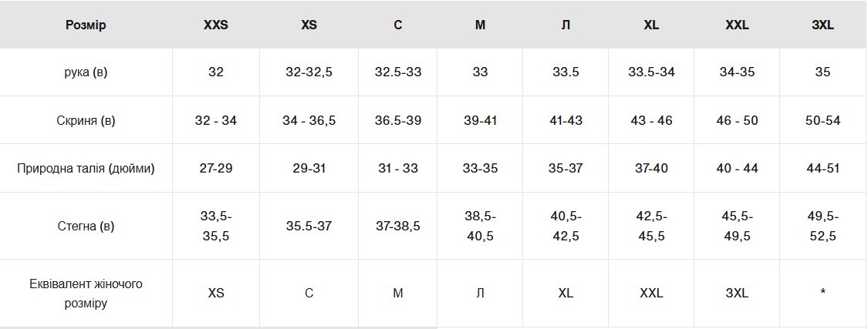868x329 pixels.
Task: Click the 33-35 waist value
Action: pyautogui.click(x=480, y=168)
